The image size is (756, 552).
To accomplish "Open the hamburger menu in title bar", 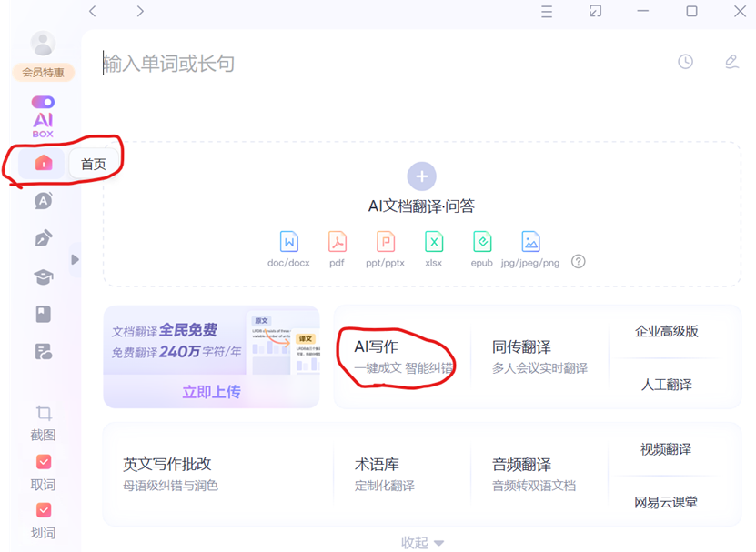I will (546, 12).
